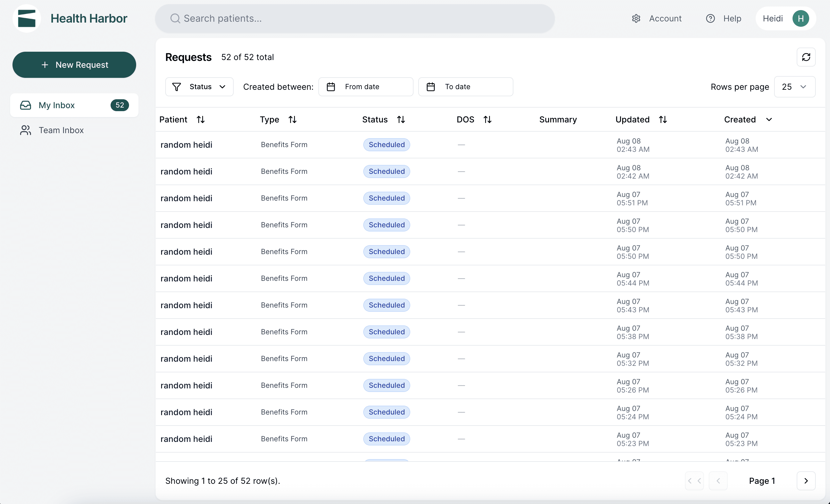This screenshot has width=830, height=504.
Task: Sort by Updated column arrows
Action: click(663, 119)
